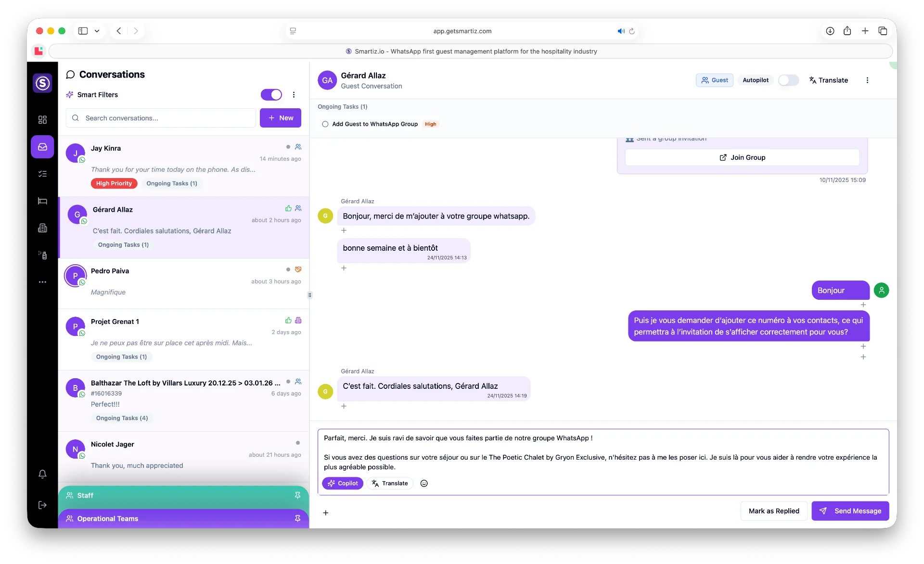Mute the tab audio speaker icon

pyautogui.click(x=621, y=31)
